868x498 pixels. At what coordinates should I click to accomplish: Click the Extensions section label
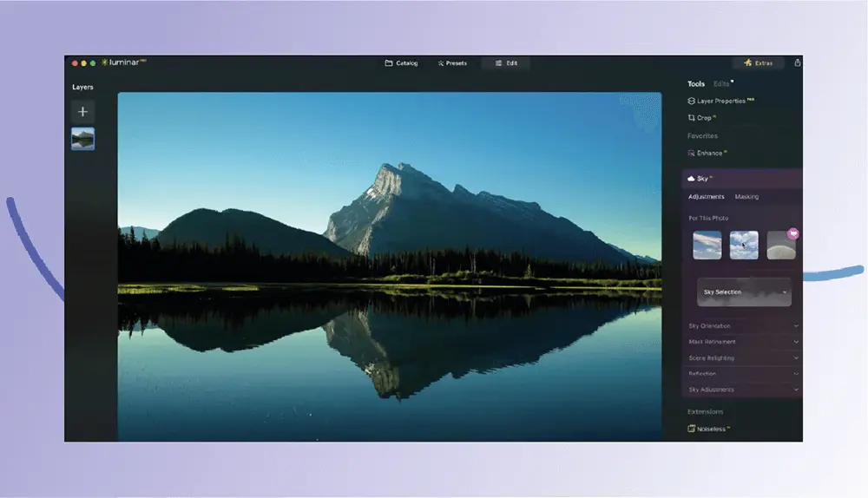tap(705, 412)
